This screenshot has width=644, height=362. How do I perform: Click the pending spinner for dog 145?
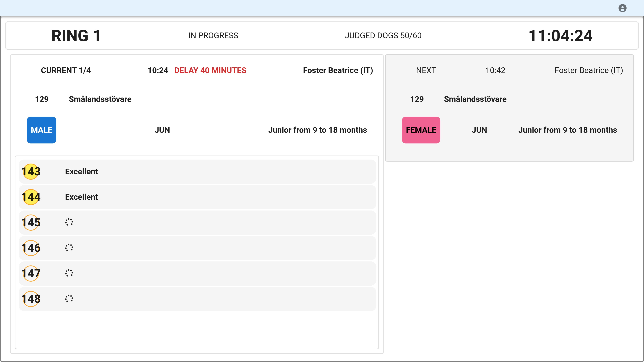point(69,222)
